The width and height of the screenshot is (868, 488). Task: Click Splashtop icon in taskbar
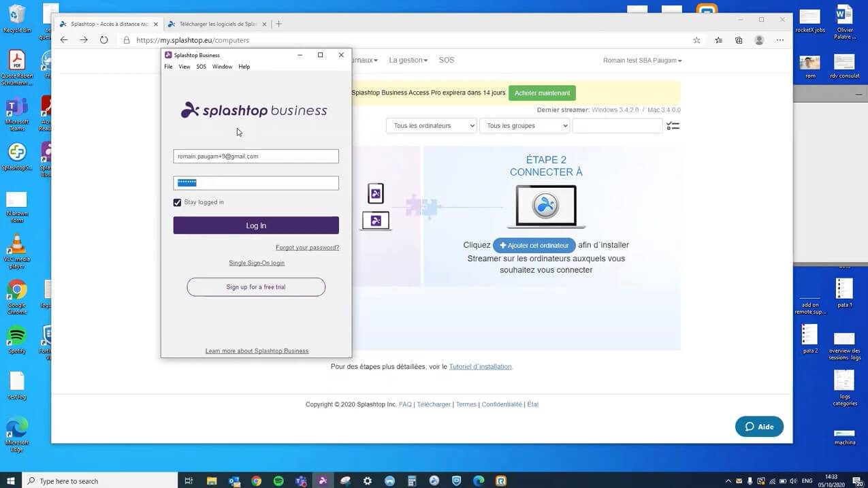tap(323, 481)
